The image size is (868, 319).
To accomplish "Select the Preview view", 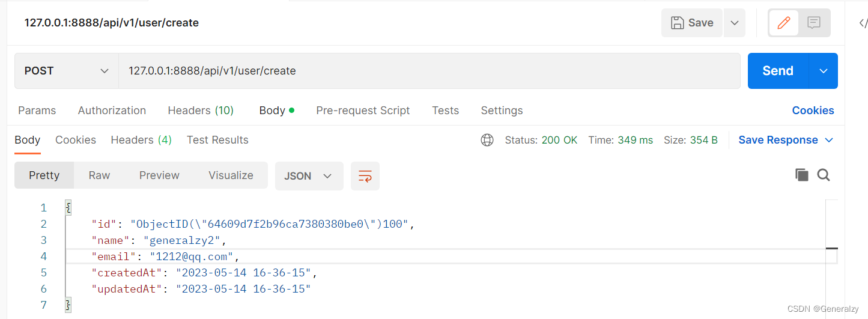I will (x=159, y=175).
